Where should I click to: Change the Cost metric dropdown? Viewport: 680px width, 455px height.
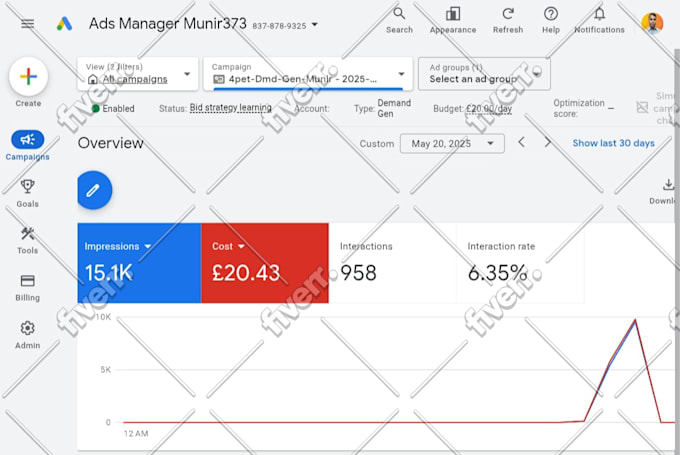point(228,246)
